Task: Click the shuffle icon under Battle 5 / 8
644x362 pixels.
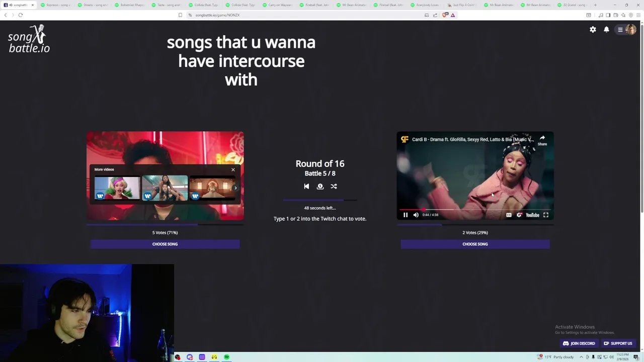Action: 334,186
